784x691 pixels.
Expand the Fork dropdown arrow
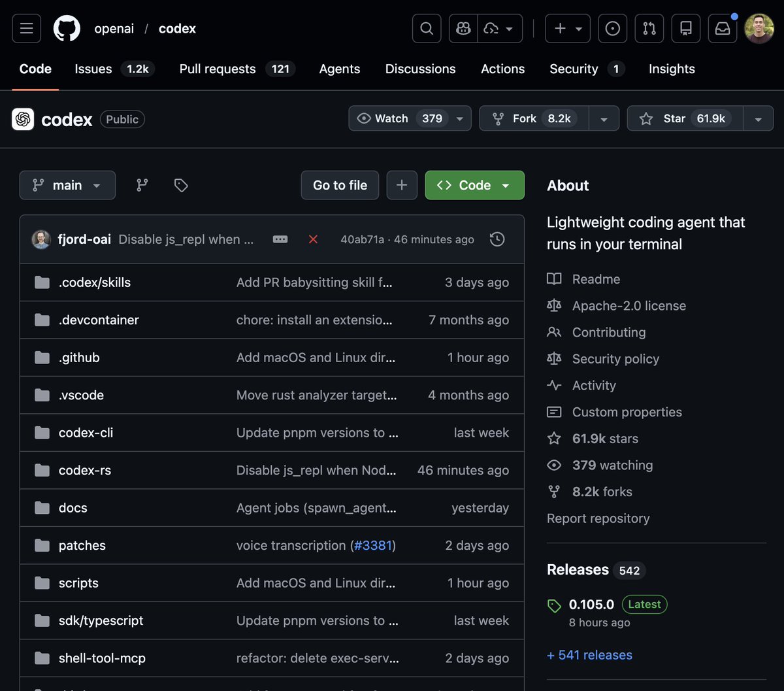[x=604, y=118]
